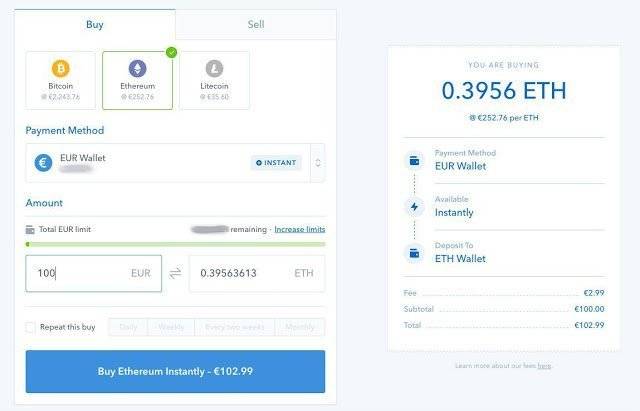This screenshot has width=640, height=411.
Task: Click the green checkmark on Ethereum card
Action: click(x=172, y=52)
